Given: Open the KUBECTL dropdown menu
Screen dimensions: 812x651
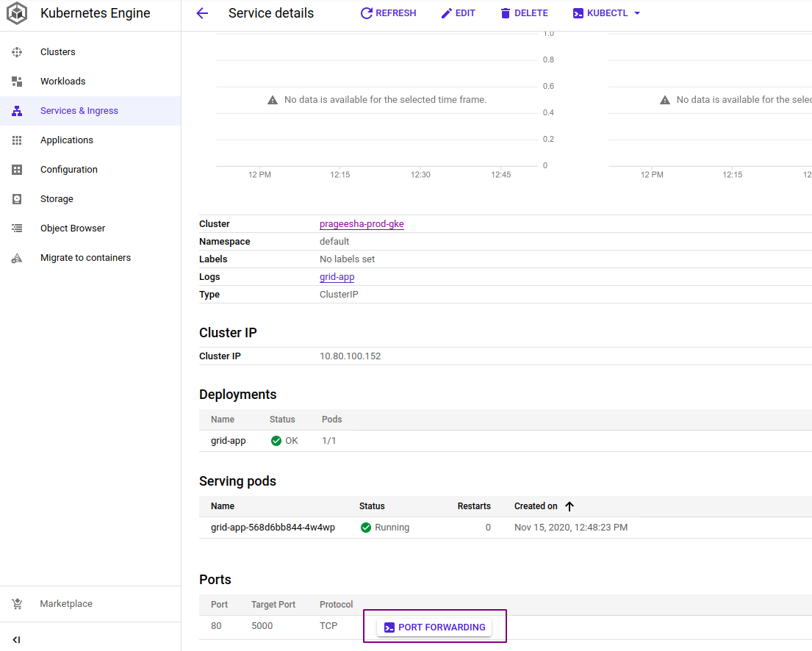Looking at the screenshot, I should pos(606,13).
